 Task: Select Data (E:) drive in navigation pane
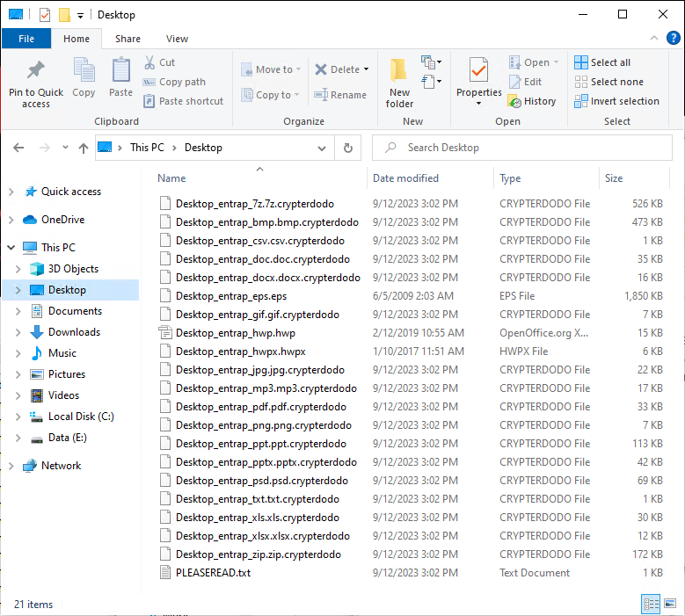[68, 438]
